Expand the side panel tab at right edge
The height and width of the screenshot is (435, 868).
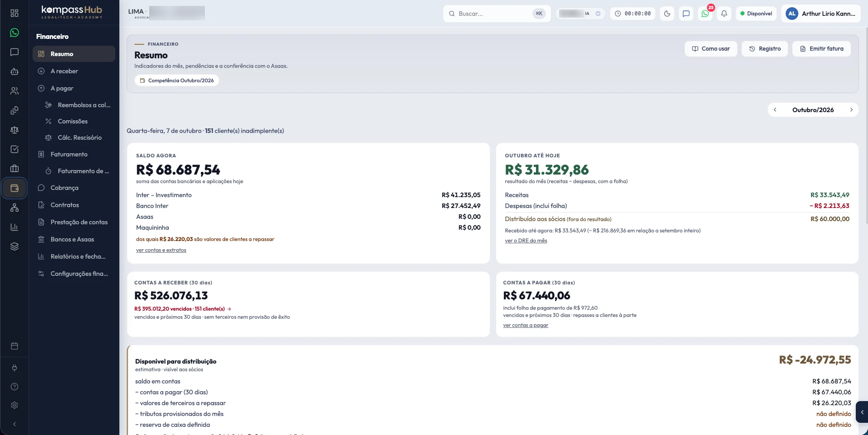862,412
